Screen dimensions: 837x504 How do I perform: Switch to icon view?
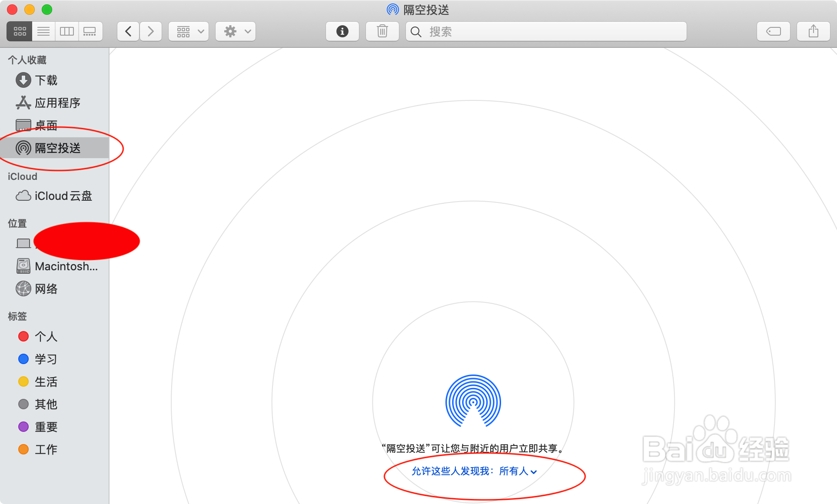pyautogui.click(x=20, y=31)
